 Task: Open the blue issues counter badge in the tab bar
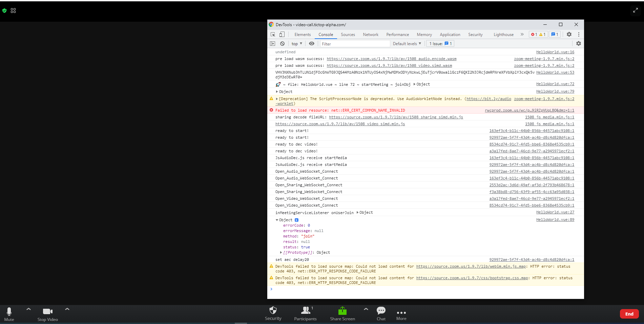555,34
